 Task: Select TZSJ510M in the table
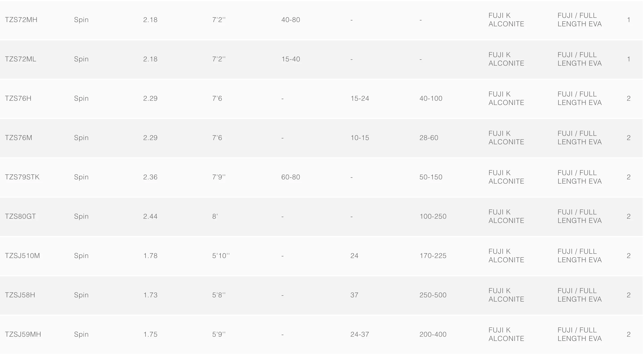point(22,256)
